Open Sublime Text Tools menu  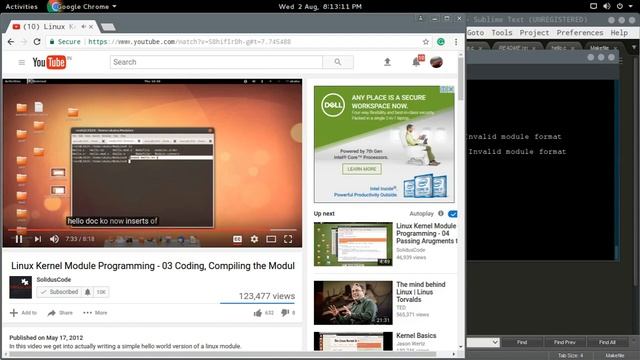click(502, 33)
